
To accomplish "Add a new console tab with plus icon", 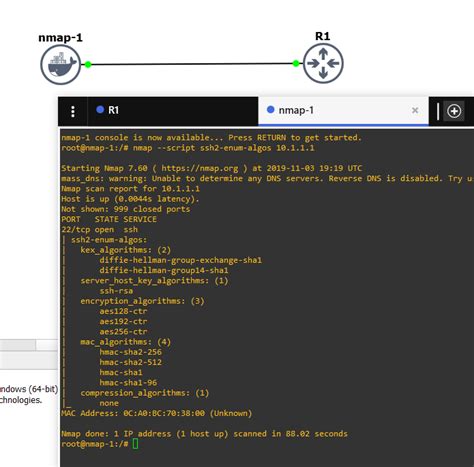I will pyautogui.click(x=454, y=111).
